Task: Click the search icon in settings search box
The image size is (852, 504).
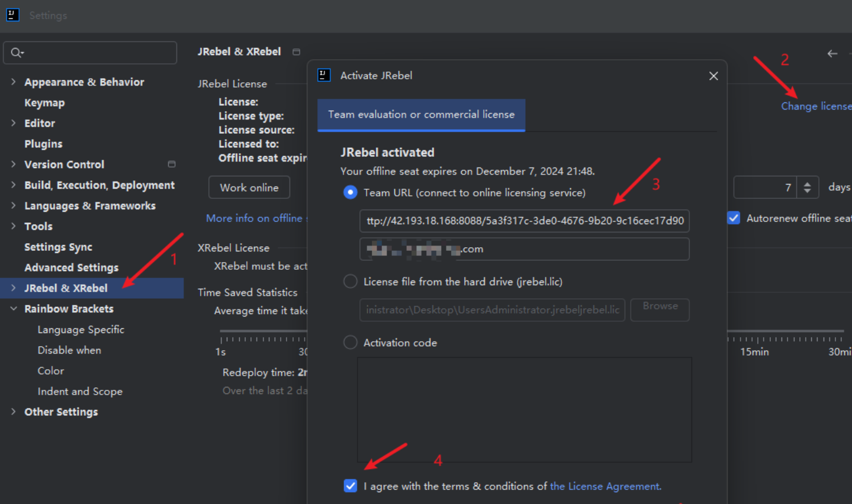Action: [17, 53]
